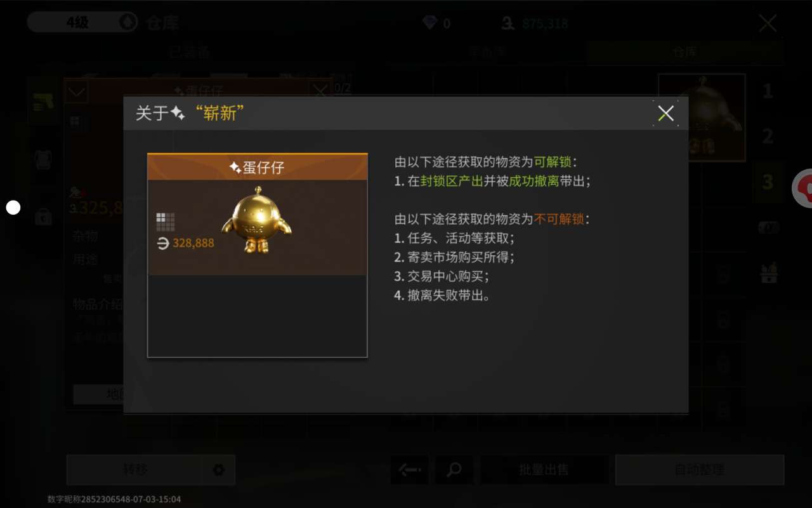Click the diamond currency icon

tap(429, 23)
